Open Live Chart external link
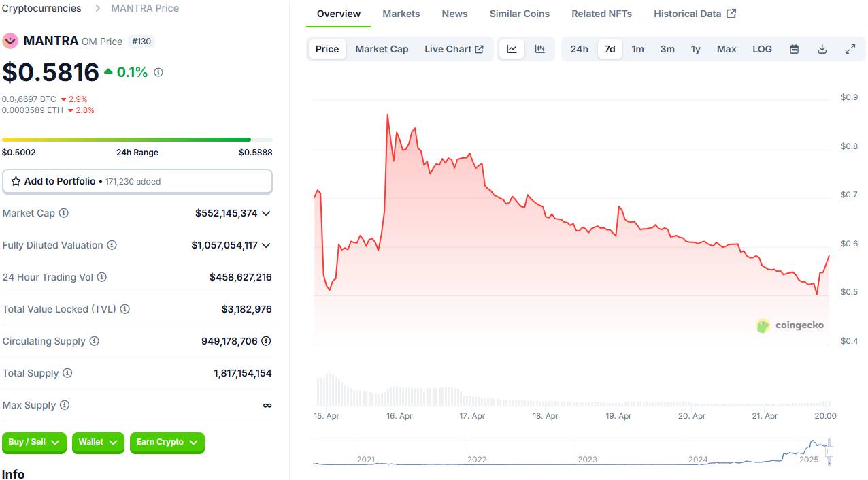 click(454, 49)
